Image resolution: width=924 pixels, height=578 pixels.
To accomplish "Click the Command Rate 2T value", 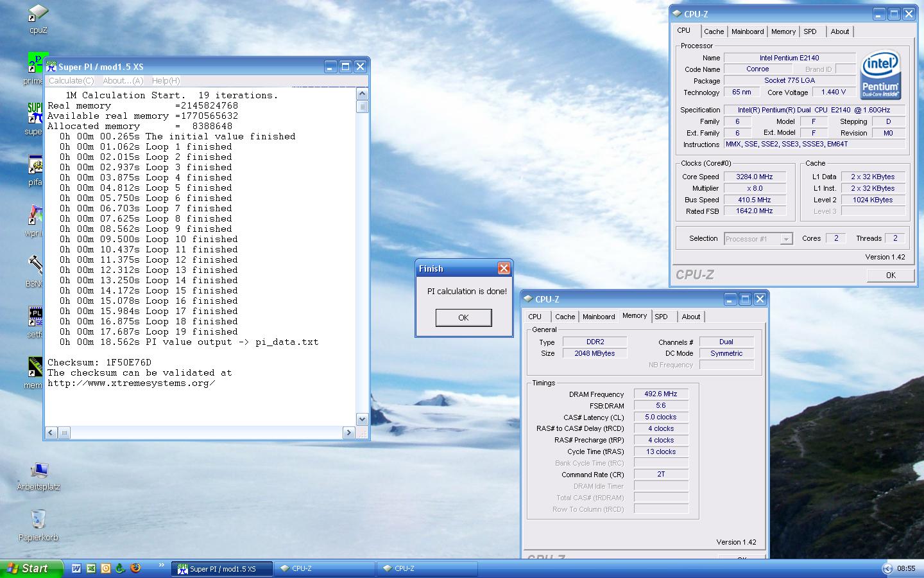I will 661,475.
